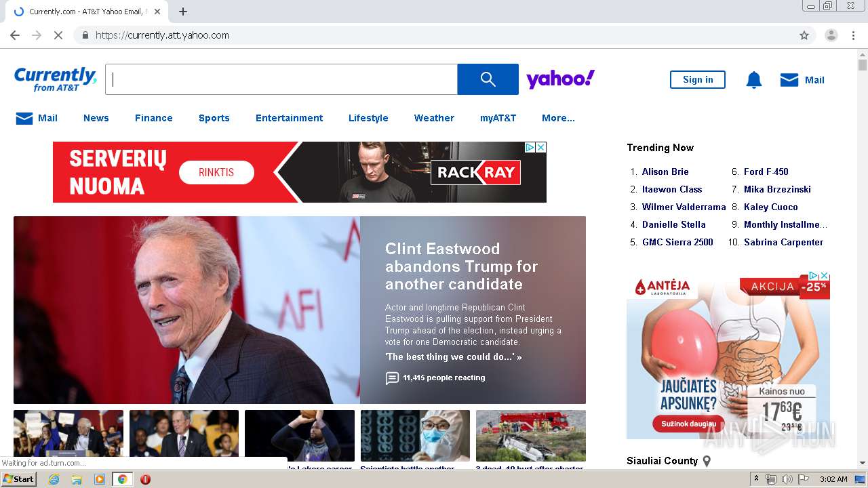Click the Yahoo logo

tap(560, 79)
